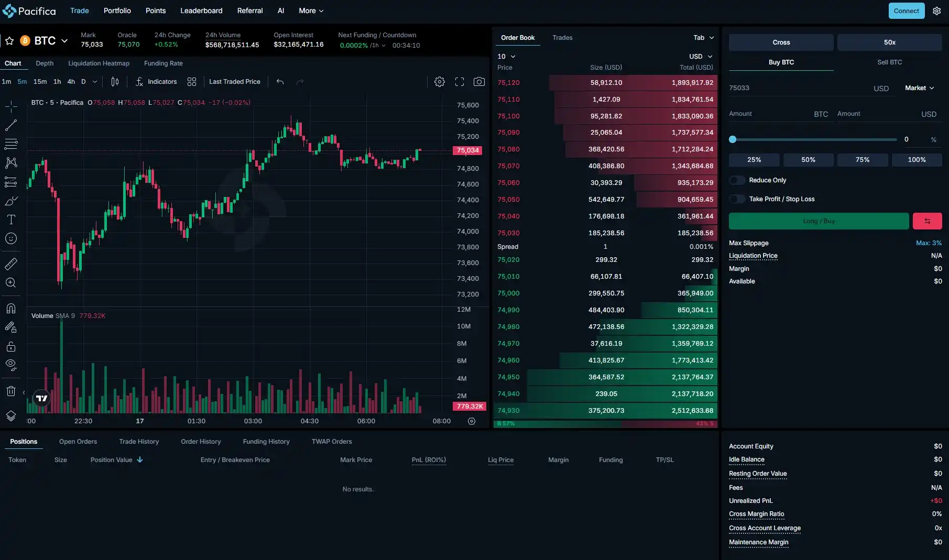The image size is (949, 560).
Task: Click the red swap order side icon
Action: [927, 221]
